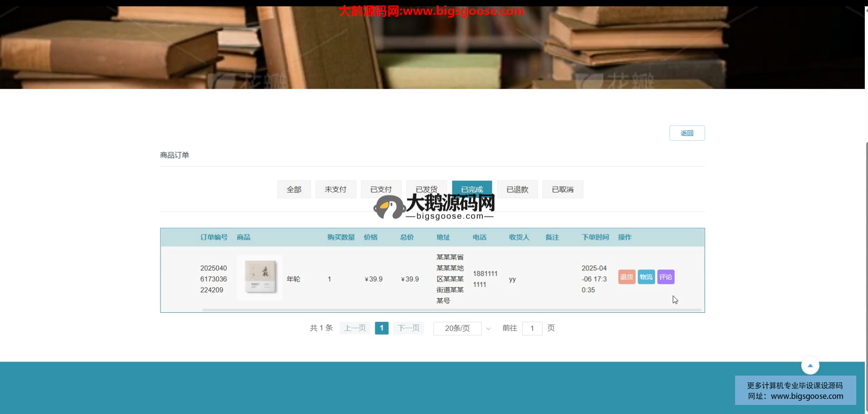Open the 年轮 book cover thumbnail
868x414 pixels.
click(x=260, y=278)
